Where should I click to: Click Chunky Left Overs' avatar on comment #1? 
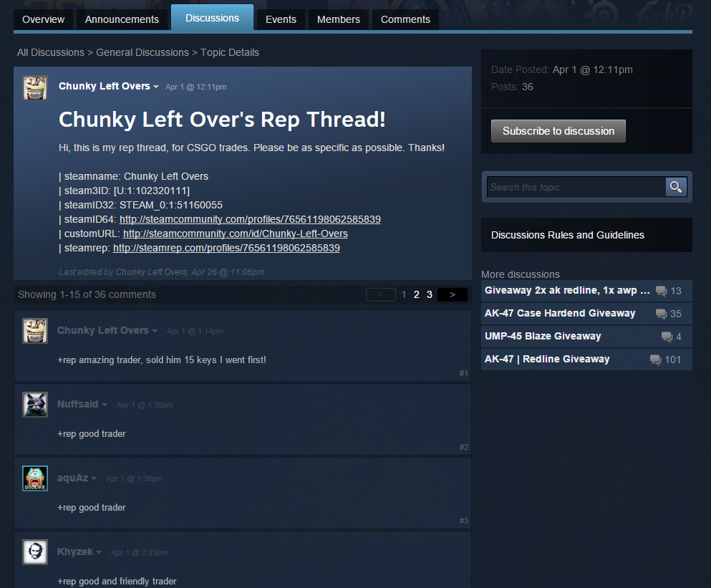35,331
